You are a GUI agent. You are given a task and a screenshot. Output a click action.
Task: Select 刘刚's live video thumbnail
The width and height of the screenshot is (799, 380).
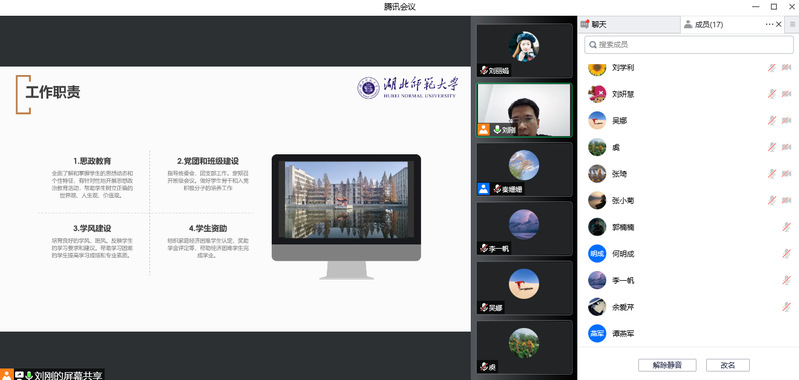524,111
